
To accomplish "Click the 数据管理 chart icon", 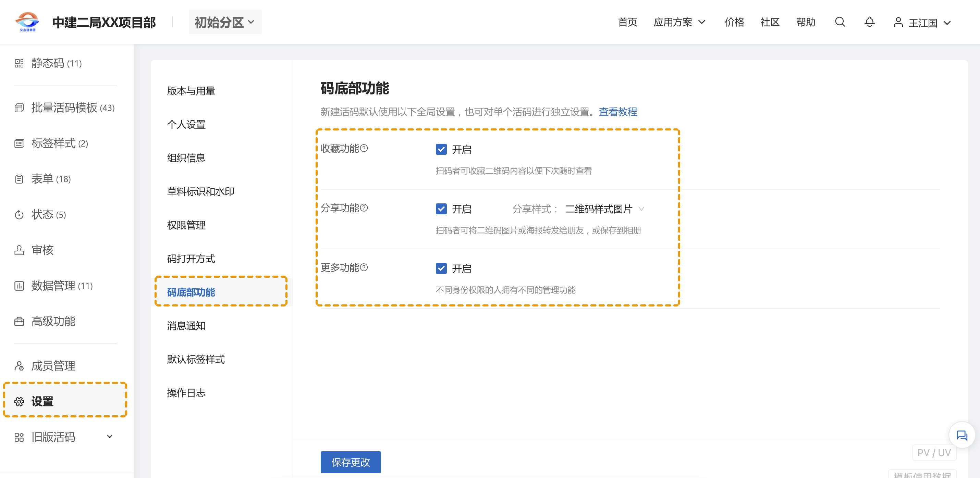I will (x=19, y=286).
